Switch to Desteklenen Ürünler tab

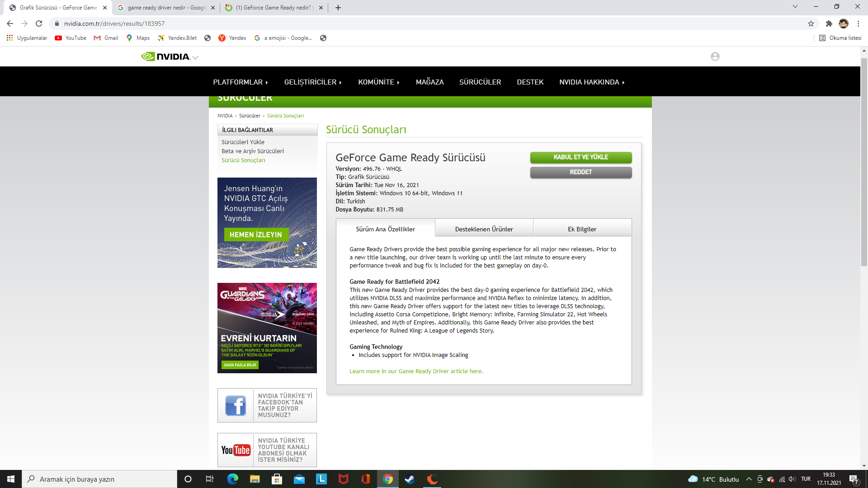(484, 229)
